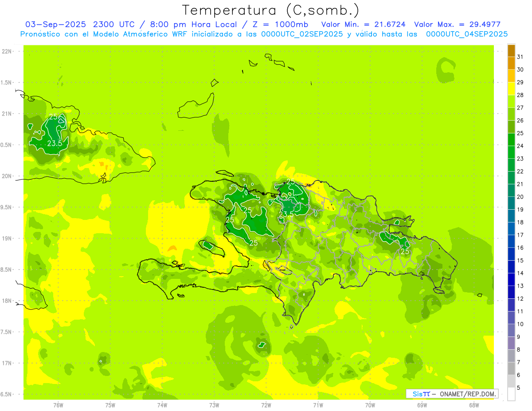The height and width of the screenshot is (411, 532).
Task: Click the "76W" longitude axis label
Action: click(58, 405)
